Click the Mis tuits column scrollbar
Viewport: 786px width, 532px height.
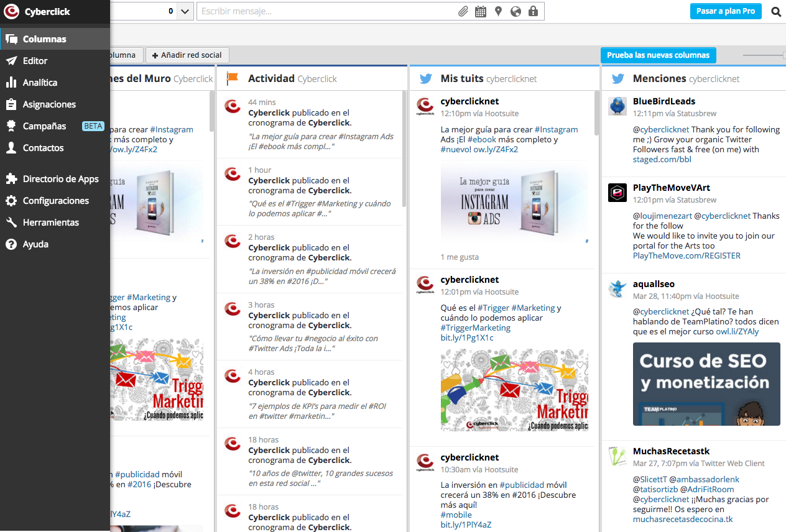click(597, 112)
